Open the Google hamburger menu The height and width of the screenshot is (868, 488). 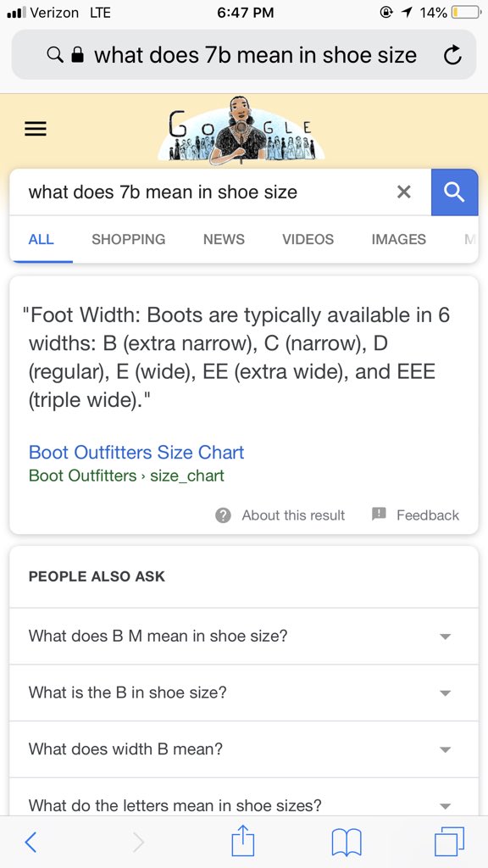[36, 129]
